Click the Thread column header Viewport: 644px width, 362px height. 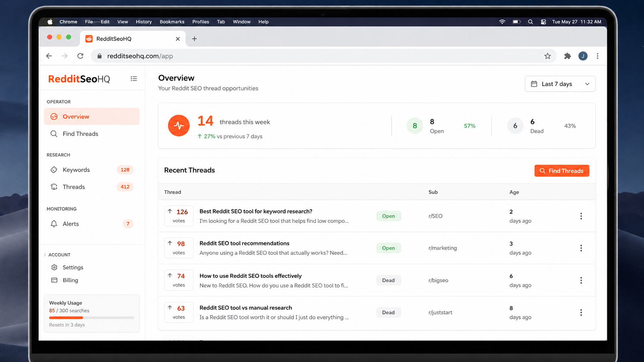(173, 192)
